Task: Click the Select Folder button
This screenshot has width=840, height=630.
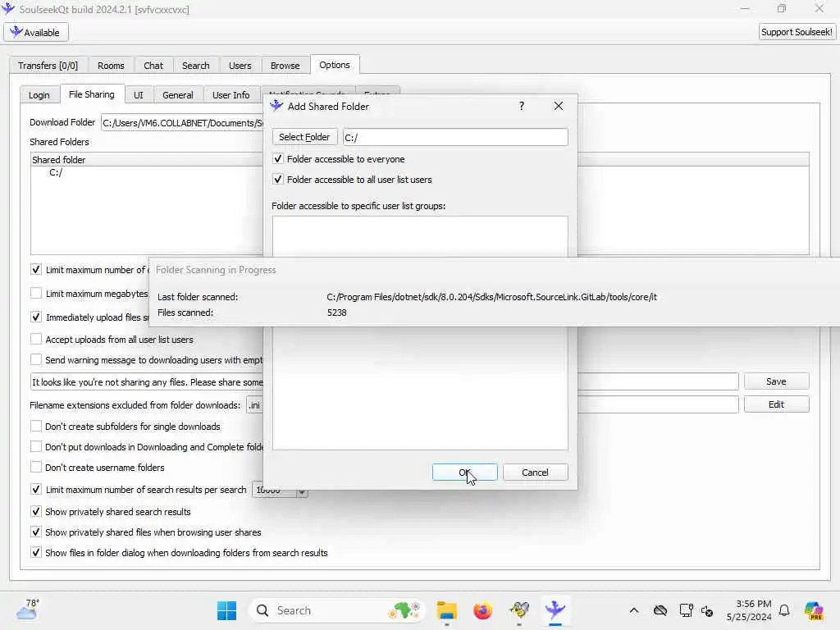Action: (304, 137)
